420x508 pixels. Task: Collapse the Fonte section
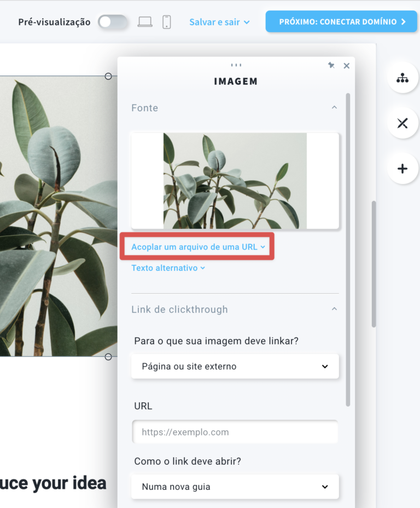(x=334, y=108)
